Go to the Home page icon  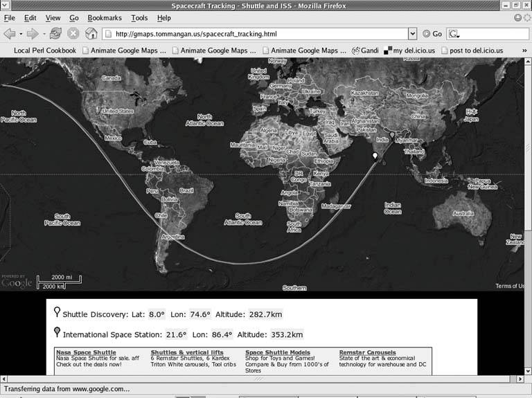point(91,33)
